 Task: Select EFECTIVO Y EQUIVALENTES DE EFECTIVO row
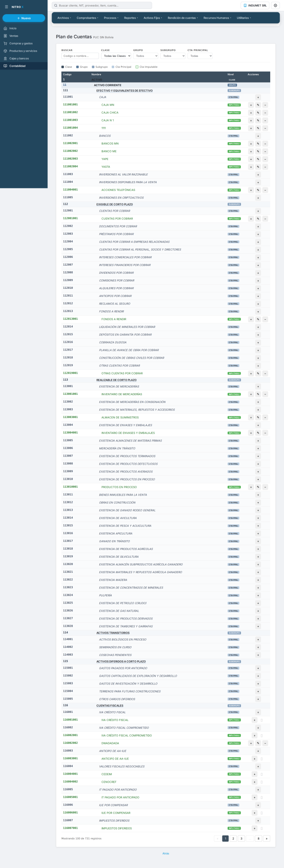click(x=166, y=91)
